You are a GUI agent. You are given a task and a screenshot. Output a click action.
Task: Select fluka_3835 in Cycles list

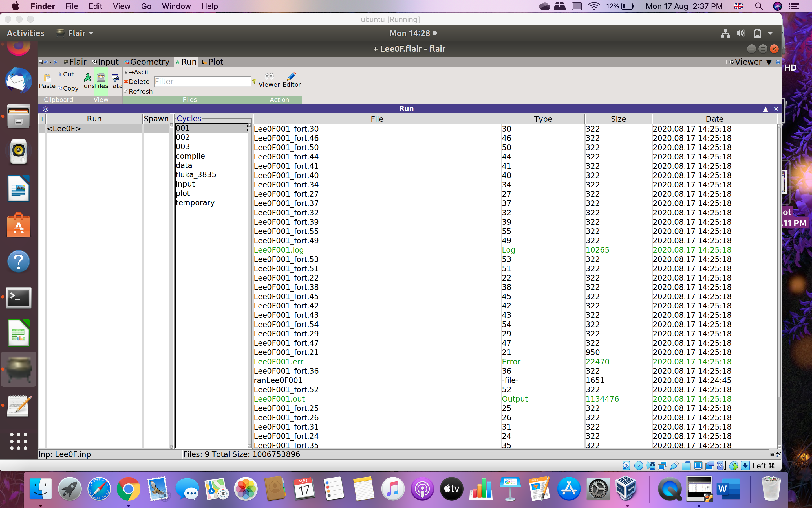[x=211, y=174]
